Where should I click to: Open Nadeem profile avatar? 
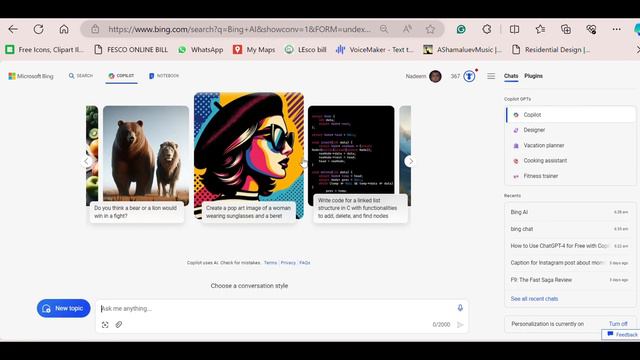click(x=435, y=76)
